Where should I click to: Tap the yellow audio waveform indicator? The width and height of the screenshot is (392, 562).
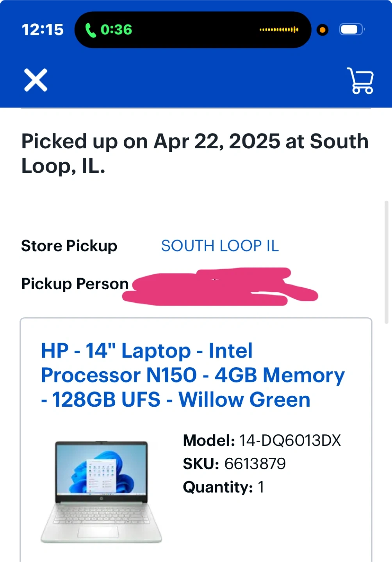tap(279, 30)
